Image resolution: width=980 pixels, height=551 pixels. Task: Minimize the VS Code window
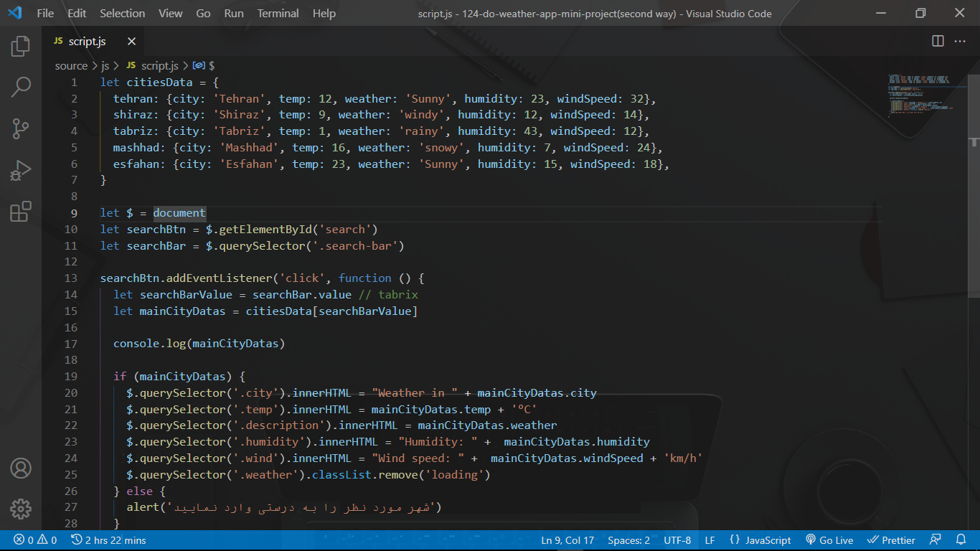[882, 13]
